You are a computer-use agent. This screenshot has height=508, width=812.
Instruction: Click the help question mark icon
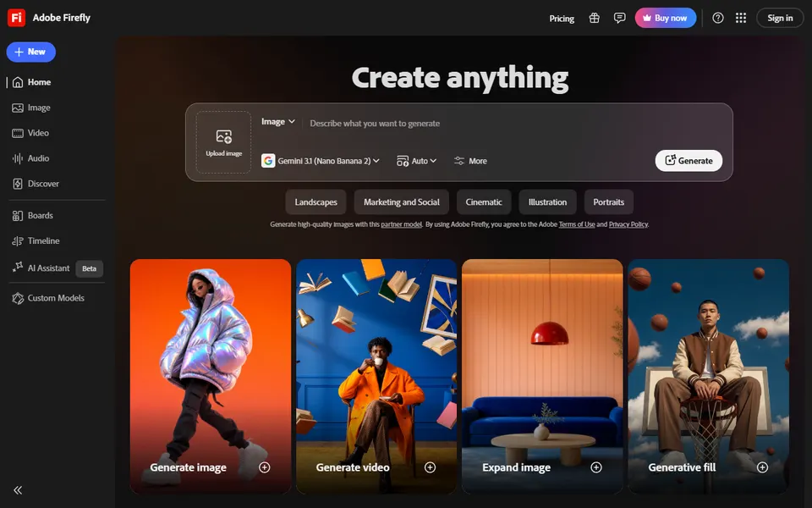718,18
